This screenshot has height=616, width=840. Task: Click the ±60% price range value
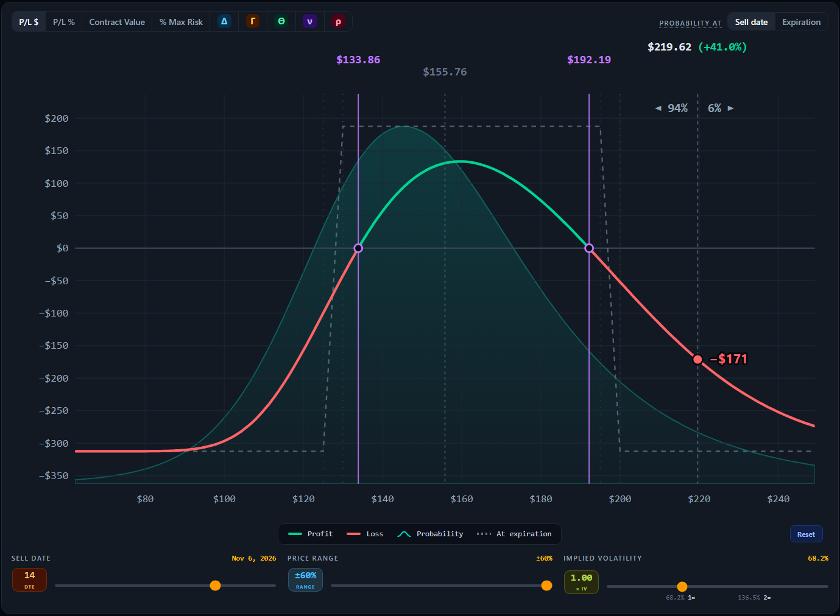tap(544, 558)
